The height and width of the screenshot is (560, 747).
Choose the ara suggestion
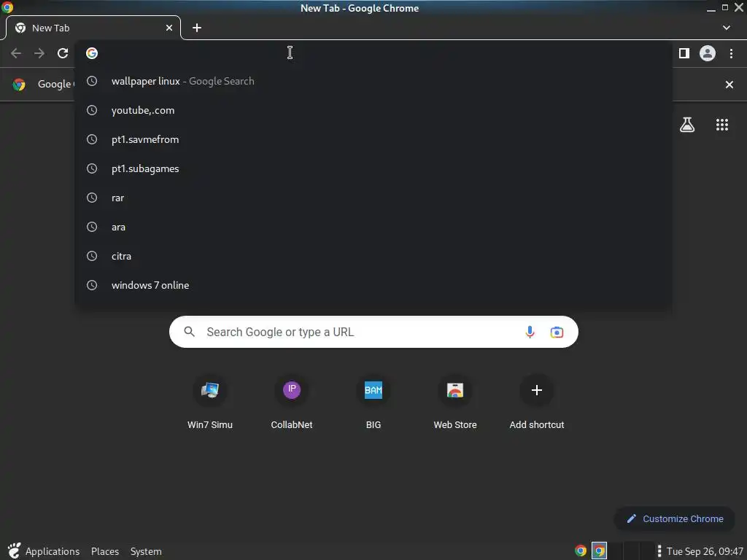click(373, 227)
